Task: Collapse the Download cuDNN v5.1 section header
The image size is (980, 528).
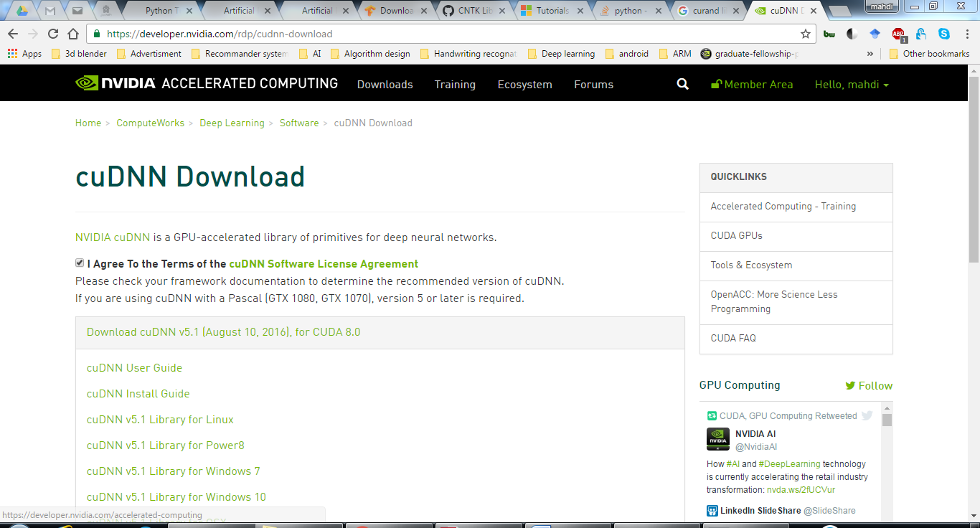Action: click(380, 332)
